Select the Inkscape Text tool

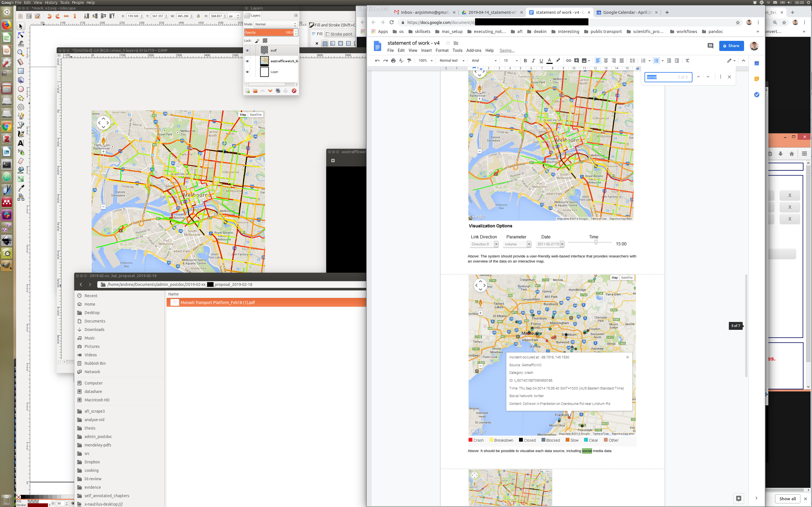click(21, 143)
